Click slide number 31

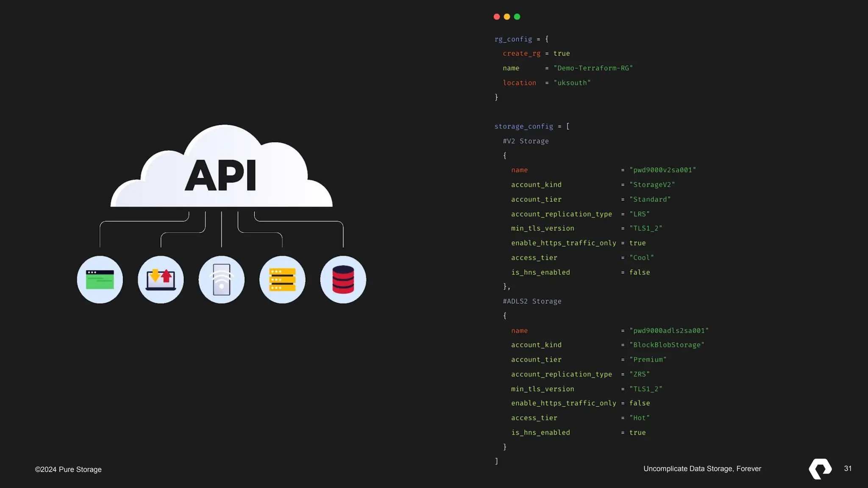(848, 469)
